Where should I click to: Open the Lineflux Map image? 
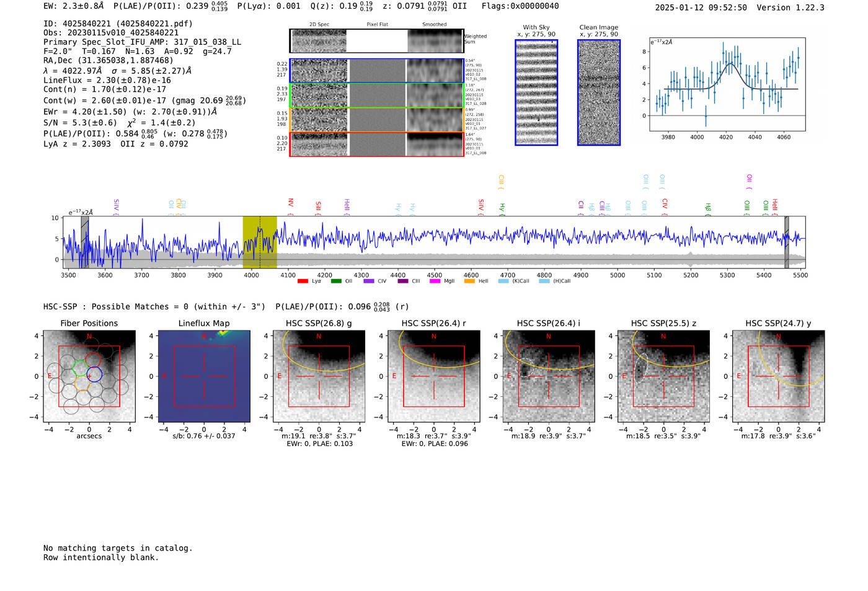(204, 376)
